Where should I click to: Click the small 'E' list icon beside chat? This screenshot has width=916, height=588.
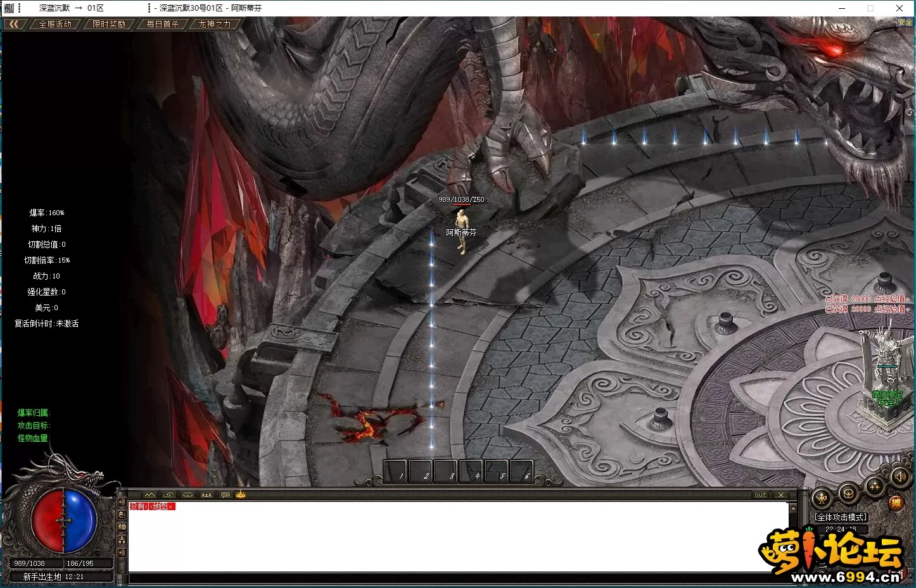(x=122, y=515)
